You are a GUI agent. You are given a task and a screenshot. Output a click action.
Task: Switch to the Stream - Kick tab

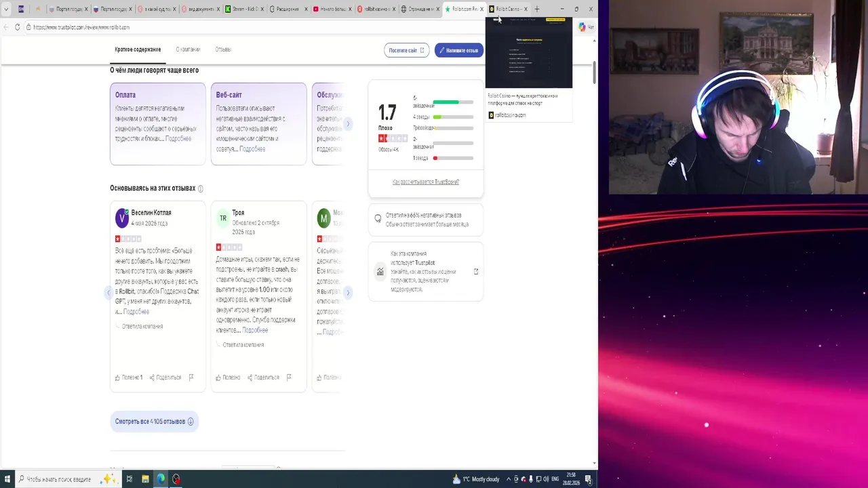pos(244,9)
